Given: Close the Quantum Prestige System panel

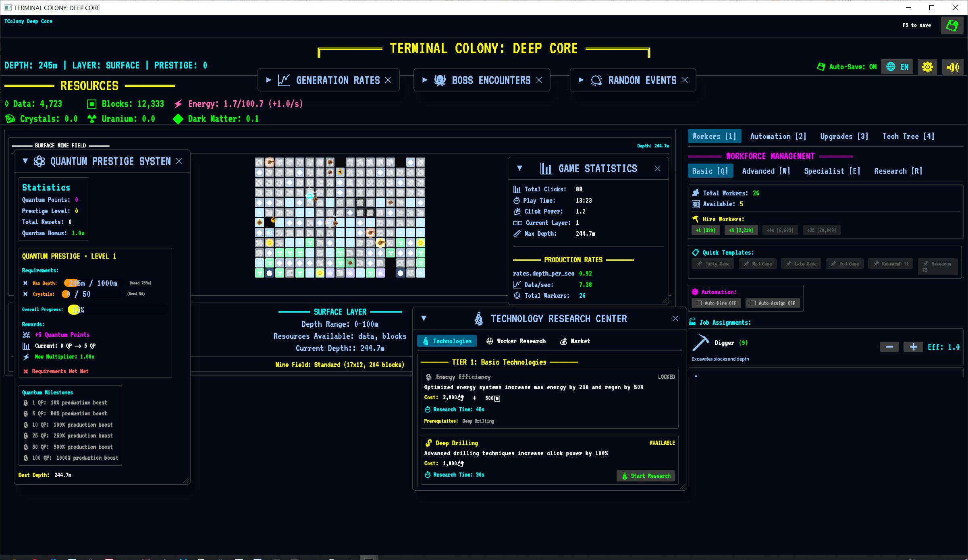Looking at the screenshot, I should tap(179, 161).
